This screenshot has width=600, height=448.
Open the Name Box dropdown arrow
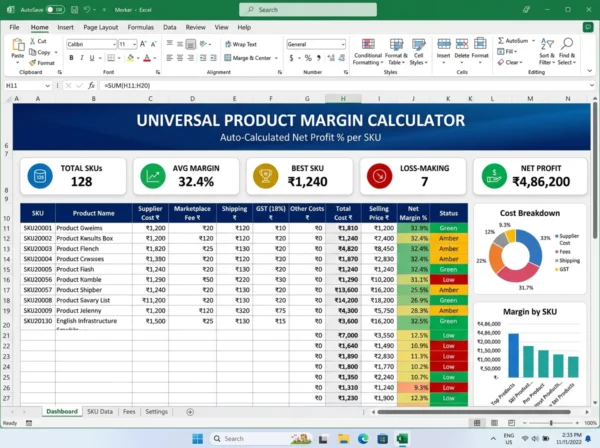coord(47,86)
